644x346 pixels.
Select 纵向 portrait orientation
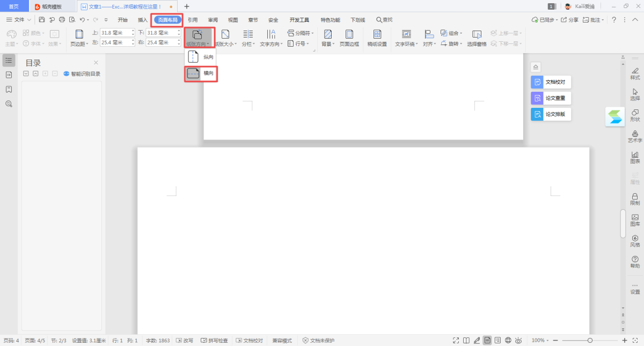201,57
